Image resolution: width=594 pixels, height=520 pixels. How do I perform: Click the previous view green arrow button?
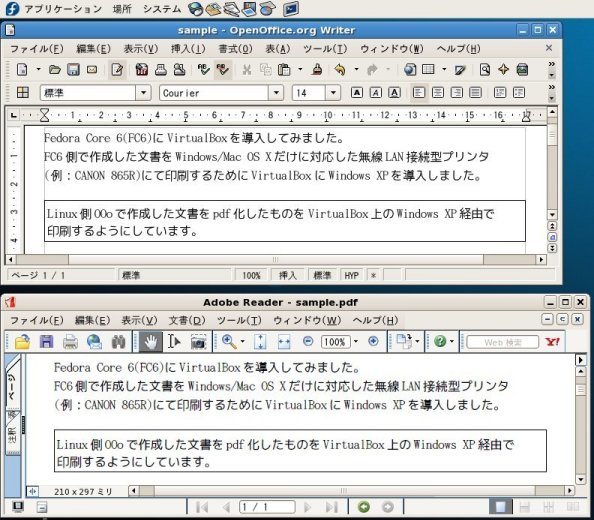364,507
